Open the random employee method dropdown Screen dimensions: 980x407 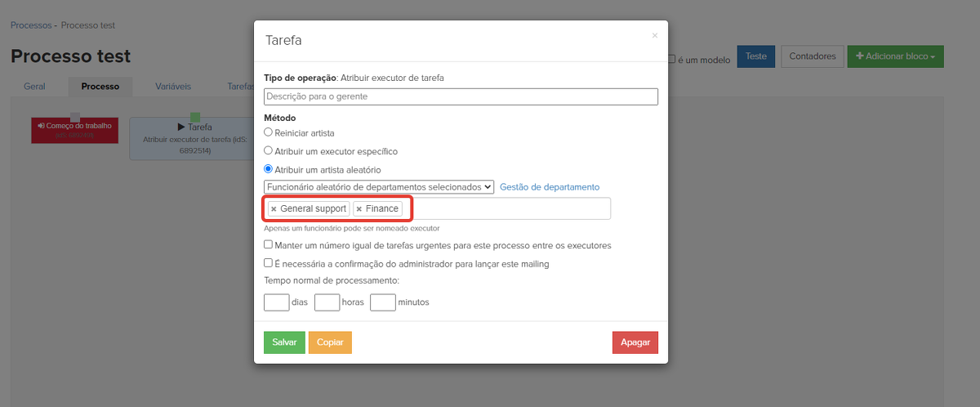pos(378,187)
